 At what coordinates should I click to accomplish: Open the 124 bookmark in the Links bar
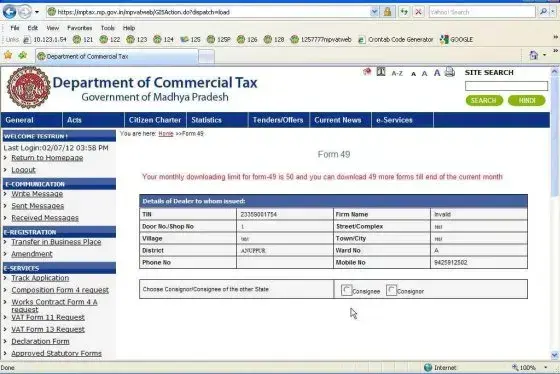pyautogui.click(x=164, y=39)
